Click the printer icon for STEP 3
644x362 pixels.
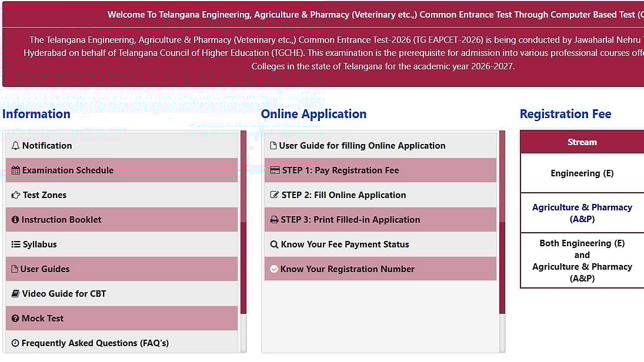click(x=275, y=219)
